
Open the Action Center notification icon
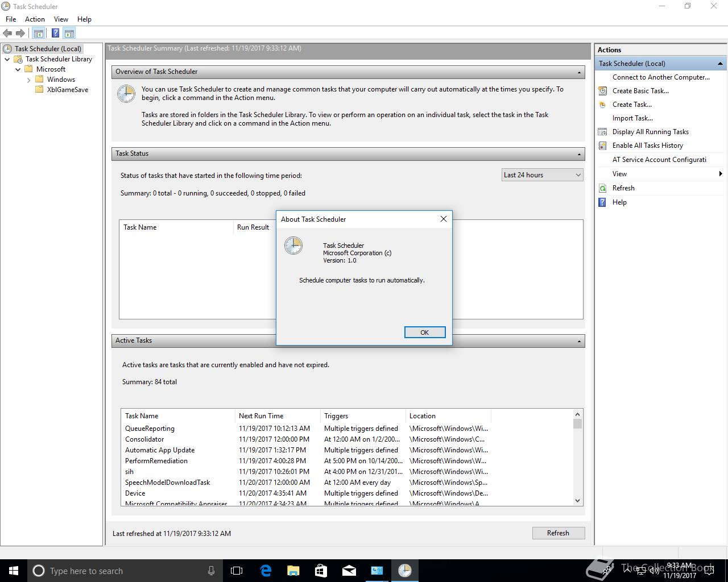coord(709,571)
